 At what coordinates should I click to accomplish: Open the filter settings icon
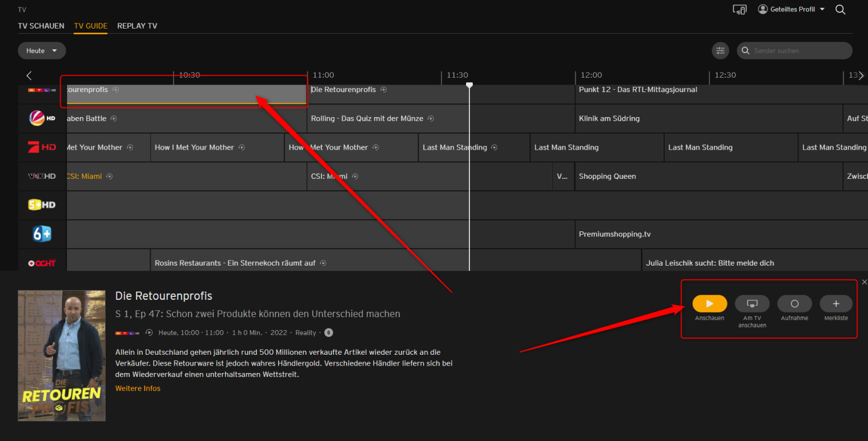click(721, 51)
